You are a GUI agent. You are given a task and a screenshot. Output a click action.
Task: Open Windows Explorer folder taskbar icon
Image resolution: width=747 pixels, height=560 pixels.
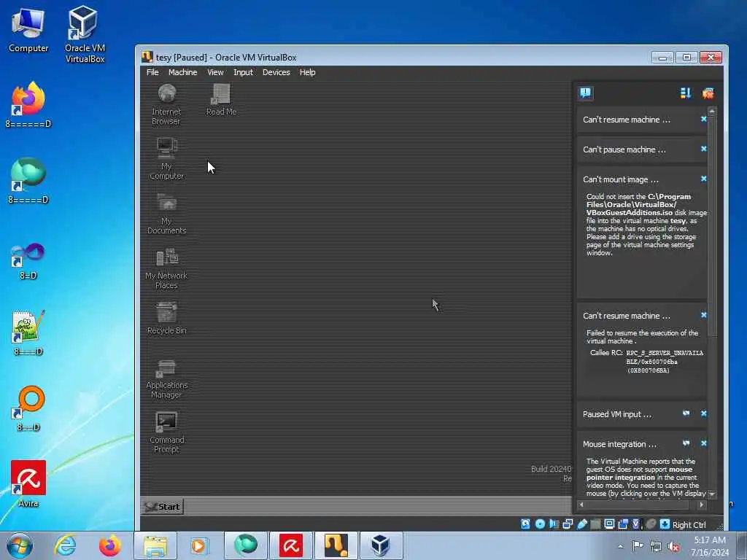155,545
